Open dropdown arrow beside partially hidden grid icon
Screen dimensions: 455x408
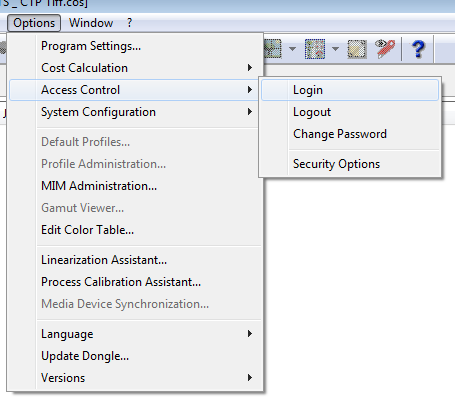[292, 49]
